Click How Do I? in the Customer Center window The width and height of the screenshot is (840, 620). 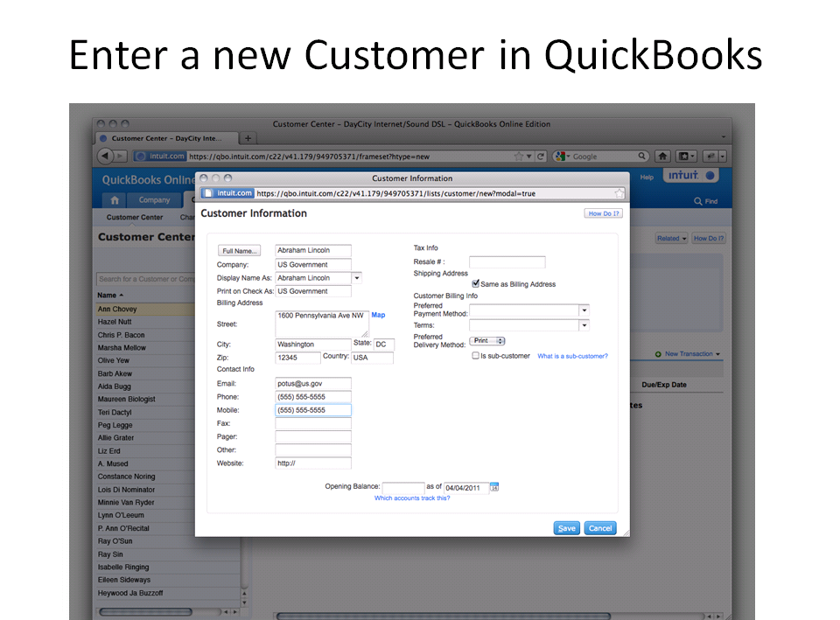click(x=709, y=238)
